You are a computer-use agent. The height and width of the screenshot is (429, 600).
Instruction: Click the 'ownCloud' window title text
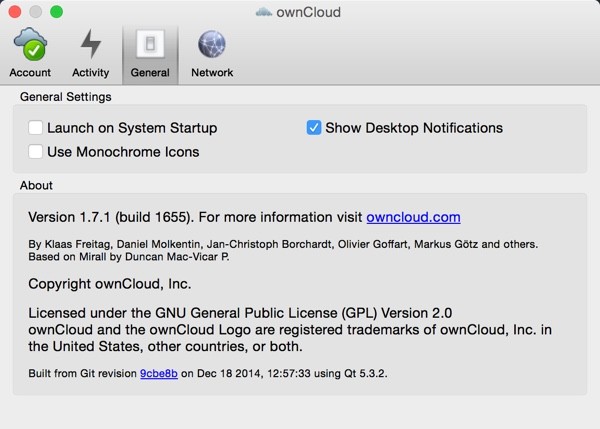click(x=308, y=12)
